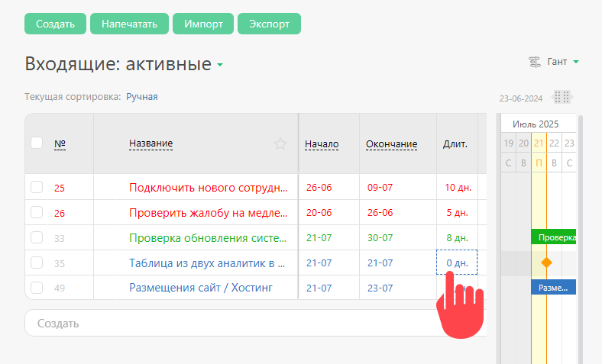Image resolution: width=602 pixels, height=364 pixels.
Task: Select day 19 in Gantt header
Action: [509, 143]
